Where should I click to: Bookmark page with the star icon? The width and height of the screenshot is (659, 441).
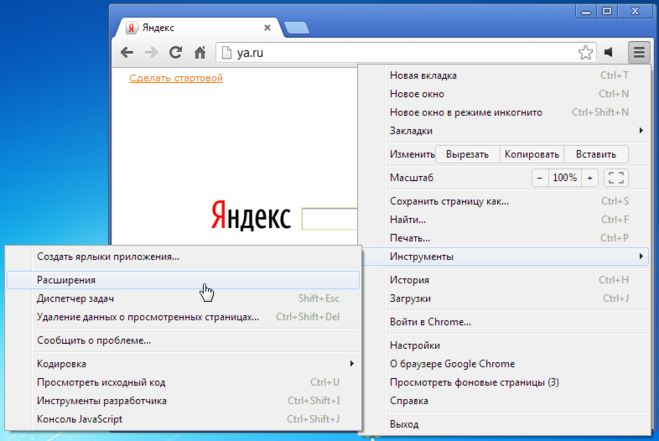pyautogui.click(x=585, y=52)
